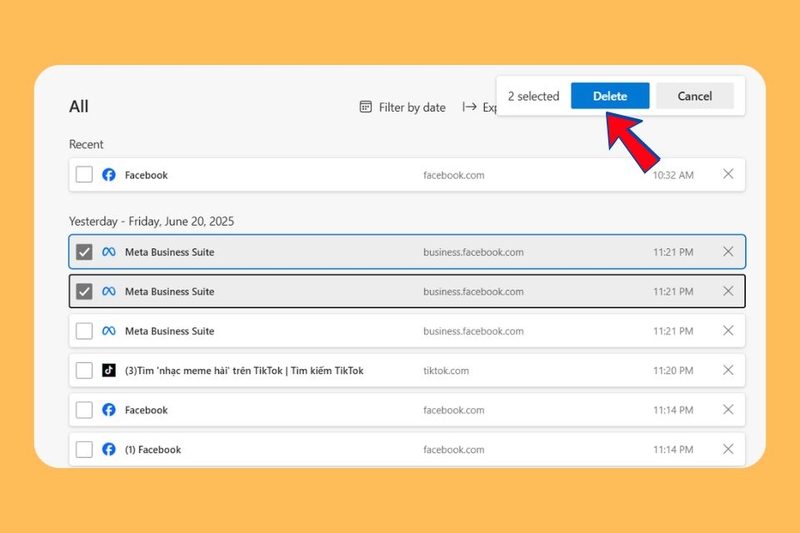Image resolution: width=800 pixels, height=533 pixels.
Task: Click the Meta icon in the unchecked Meta Business Suite row
Action: pyautogui.click(x=109, y=331)
